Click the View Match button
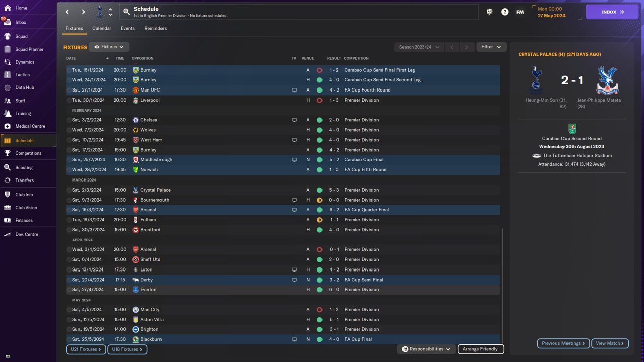 (x=610, y=343)
